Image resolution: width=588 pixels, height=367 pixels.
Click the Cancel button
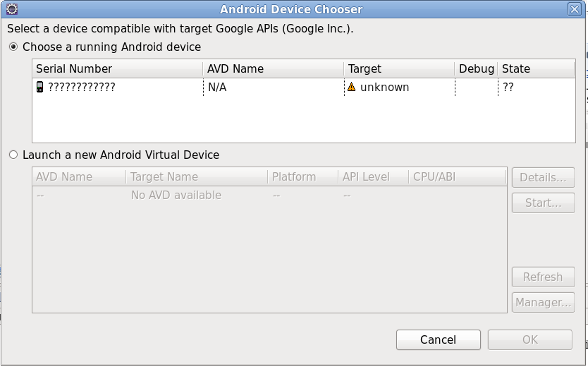[439, 339]
